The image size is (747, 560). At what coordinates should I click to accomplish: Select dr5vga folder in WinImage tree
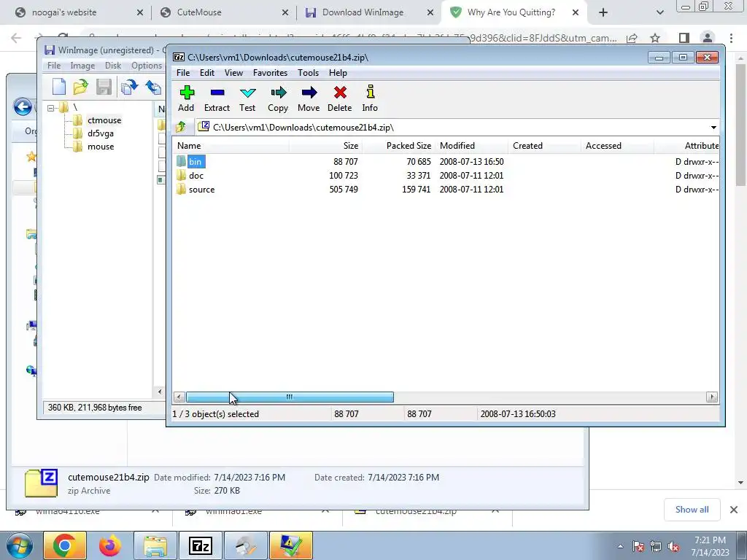(x=100, y=133)
